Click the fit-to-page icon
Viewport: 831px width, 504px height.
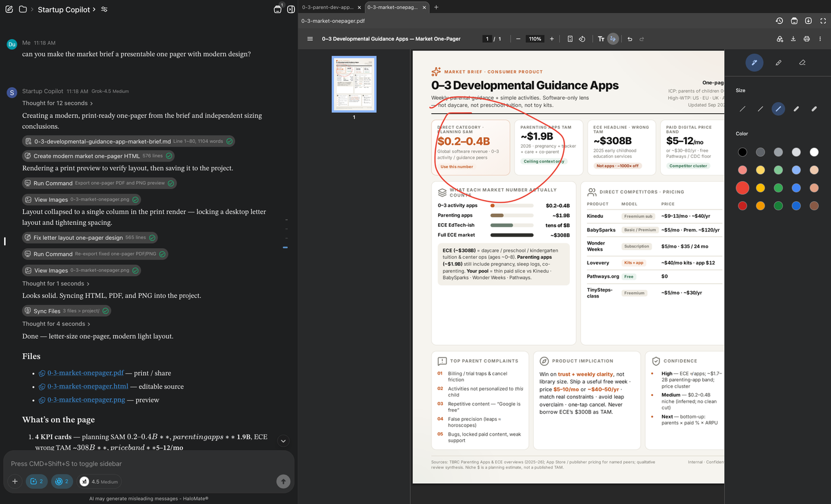570,39
